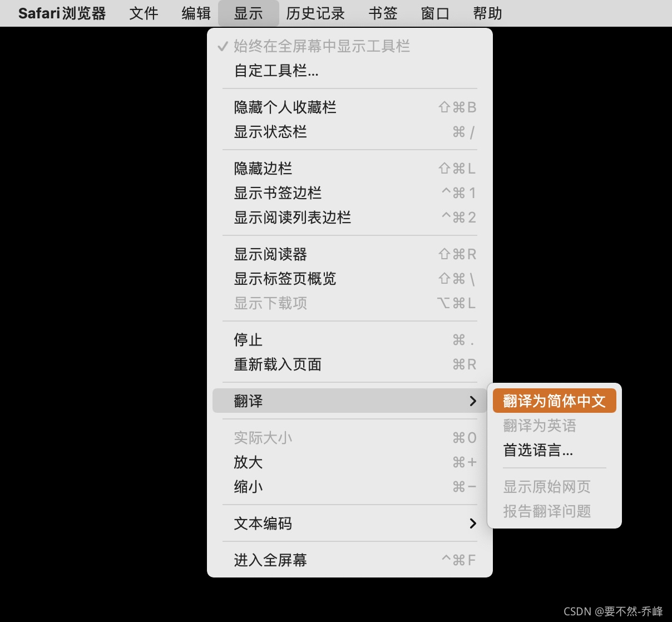
Task: Choose 自定工具栏… menu item
Action: tap(350, 71)
